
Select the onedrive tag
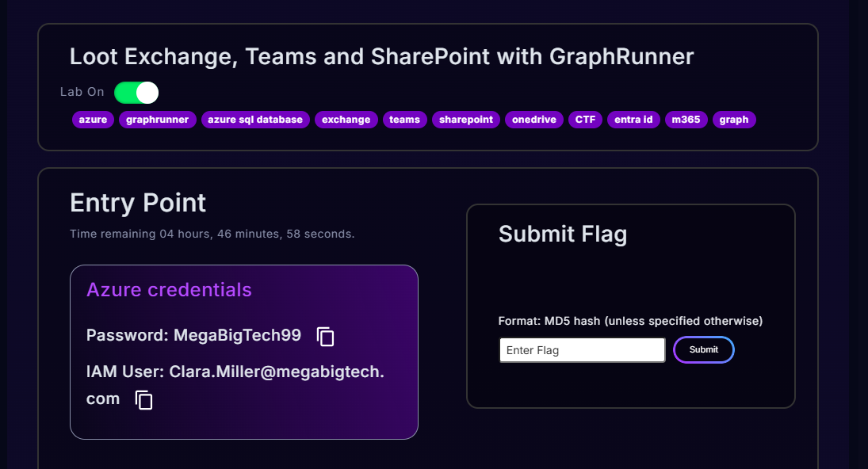tap(534, 120)
